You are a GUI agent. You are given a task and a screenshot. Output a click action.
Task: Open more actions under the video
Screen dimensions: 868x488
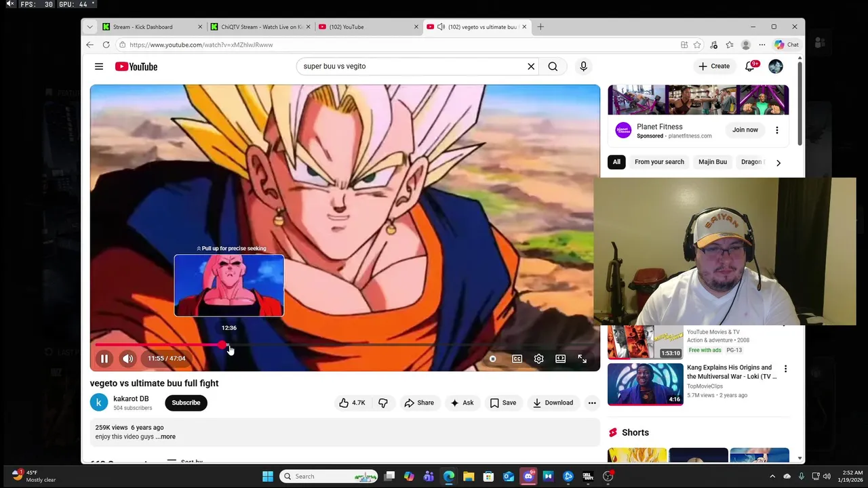[x=592, y=403]
